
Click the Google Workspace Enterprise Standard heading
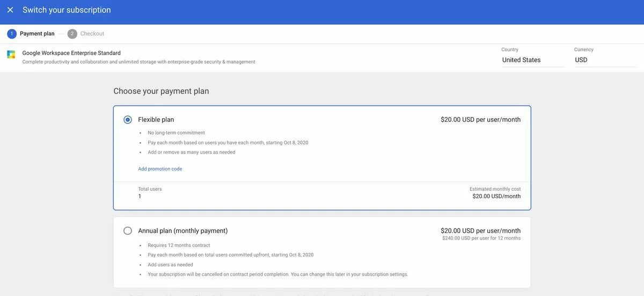click(71, 53)
